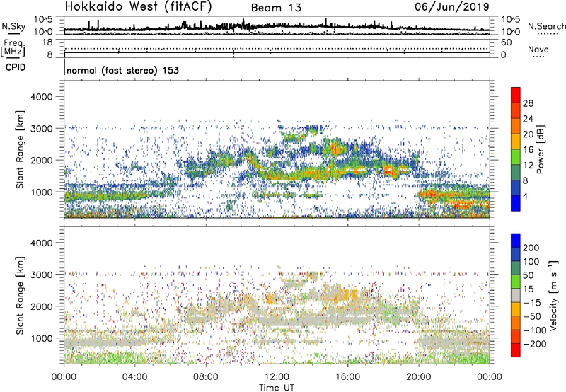
Task: Click the left 10^5 noise axis label
Action: coord(43,19)
